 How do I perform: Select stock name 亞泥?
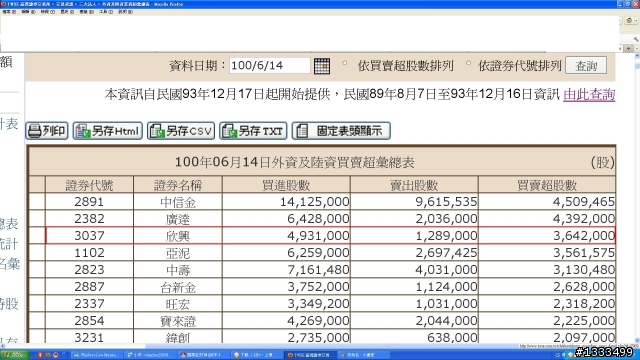tap(178, 253)
